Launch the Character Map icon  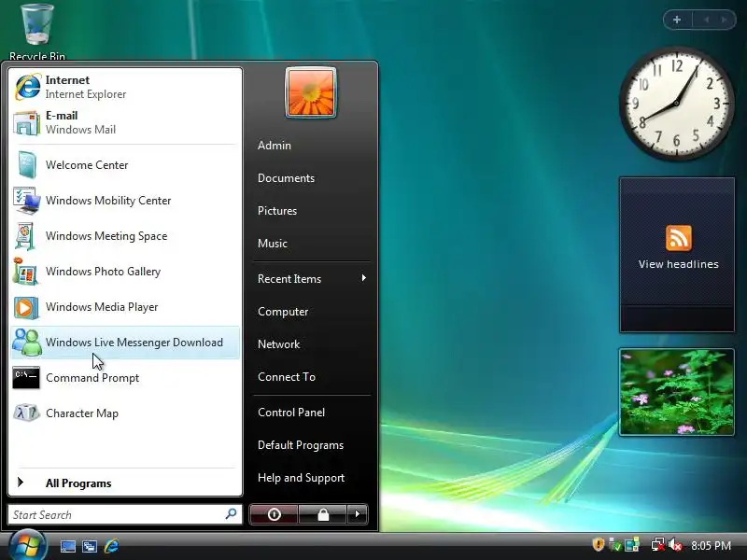26,413
